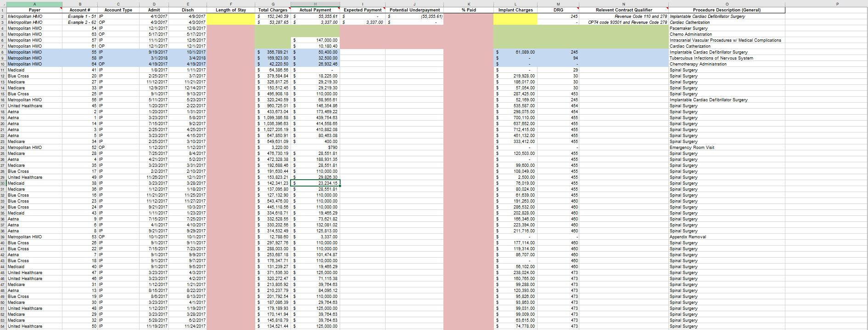
Task: Select the 12,788.60 total charges cell
Action: (x=273, y=237)
